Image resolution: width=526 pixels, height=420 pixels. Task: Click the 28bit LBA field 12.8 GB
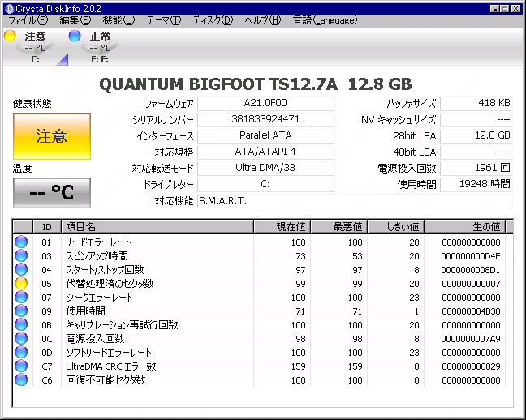click(x=476, y=135)
